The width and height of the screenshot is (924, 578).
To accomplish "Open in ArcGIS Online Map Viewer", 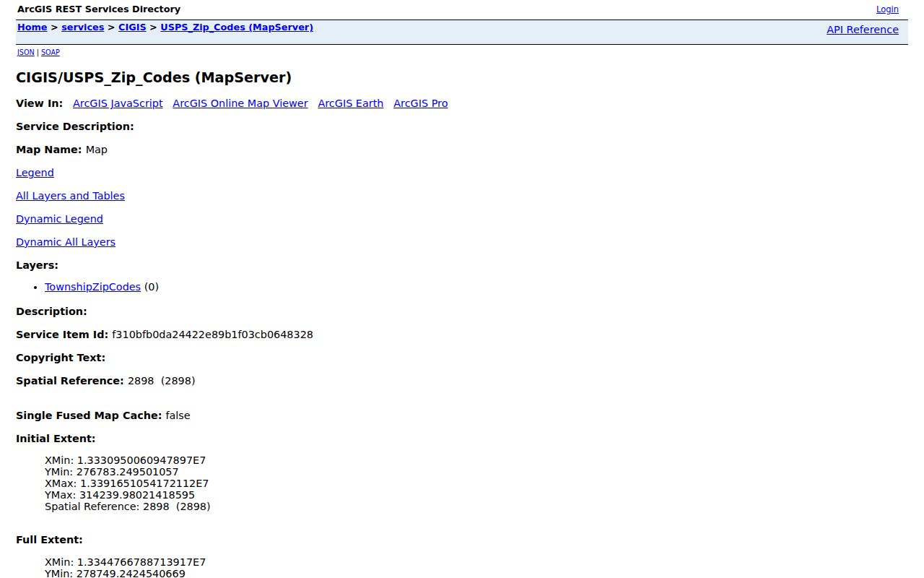I will (240, 103).
